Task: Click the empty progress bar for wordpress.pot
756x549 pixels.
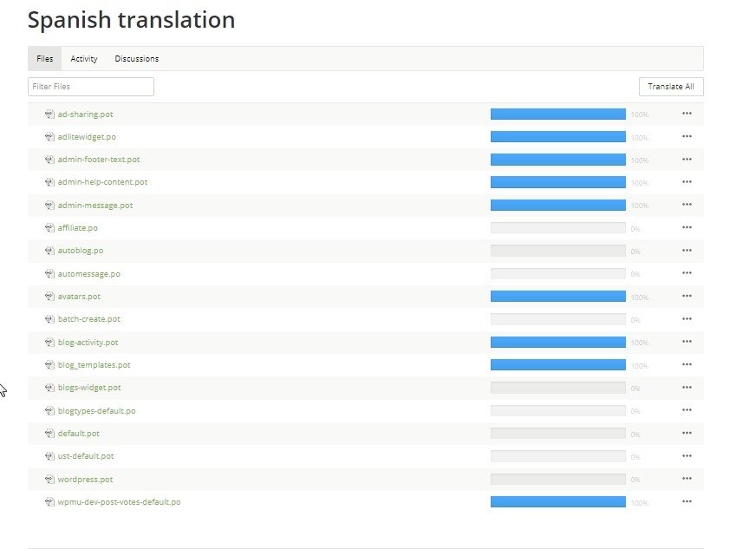Action: click(x=558, y=479)
